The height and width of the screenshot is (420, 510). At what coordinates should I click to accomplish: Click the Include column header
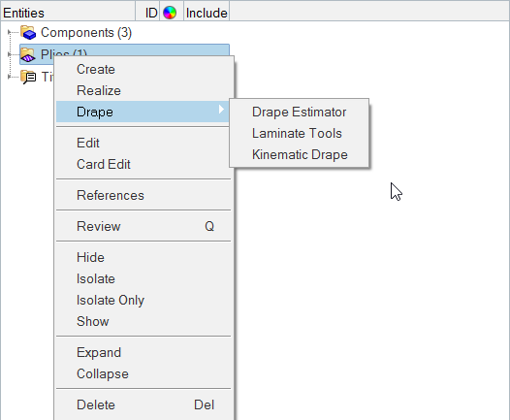pyautogui.click(x=207, y=13)
